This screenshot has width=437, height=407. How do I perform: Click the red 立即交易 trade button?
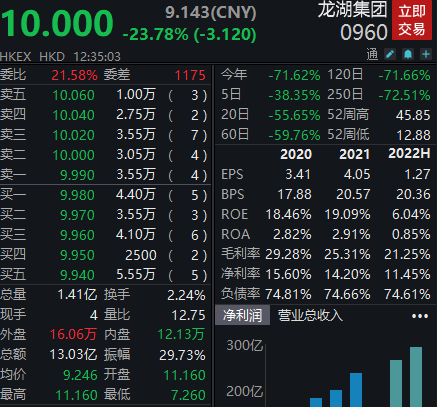click(412, 20)
